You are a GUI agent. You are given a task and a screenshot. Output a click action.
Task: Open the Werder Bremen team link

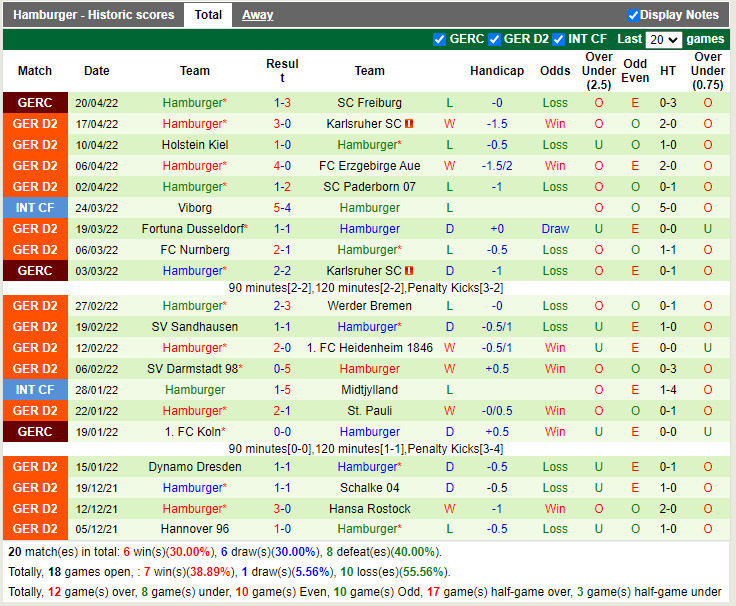pos(369,306)
